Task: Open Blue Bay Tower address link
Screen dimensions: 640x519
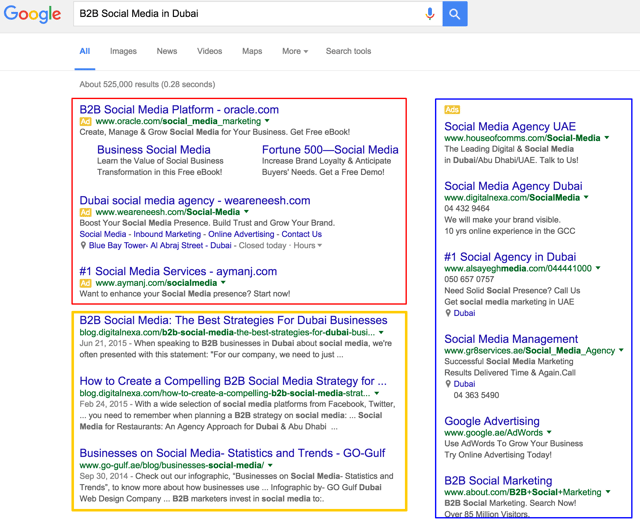Action: [160, 246]
